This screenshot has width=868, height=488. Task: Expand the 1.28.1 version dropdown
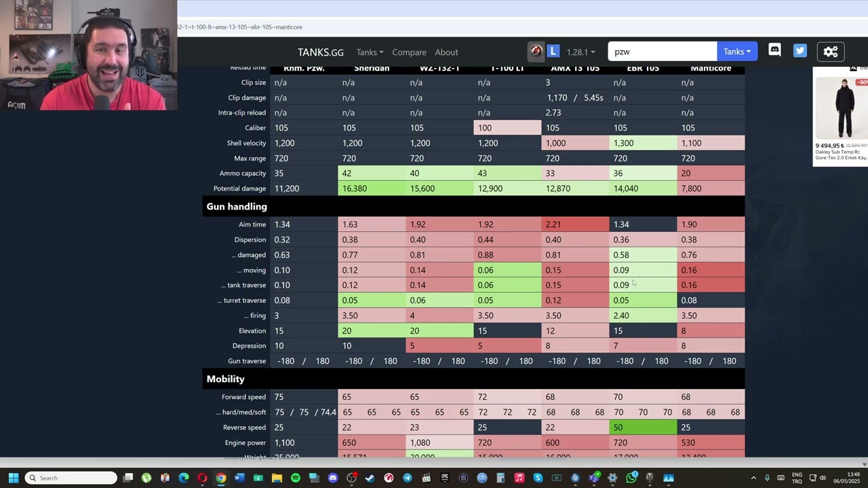pyautogui.click(x=580, y=52)
